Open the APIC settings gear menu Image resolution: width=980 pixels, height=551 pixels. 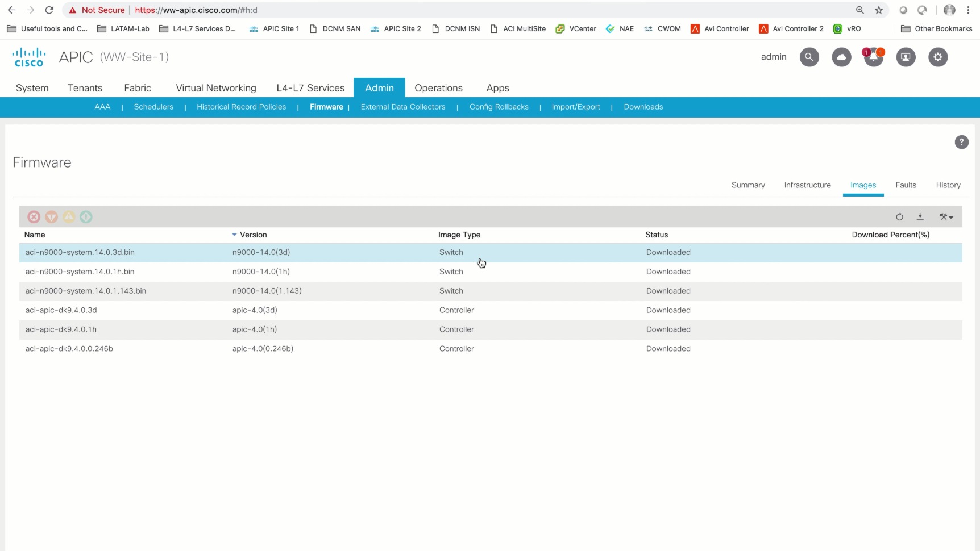point(938,57)
